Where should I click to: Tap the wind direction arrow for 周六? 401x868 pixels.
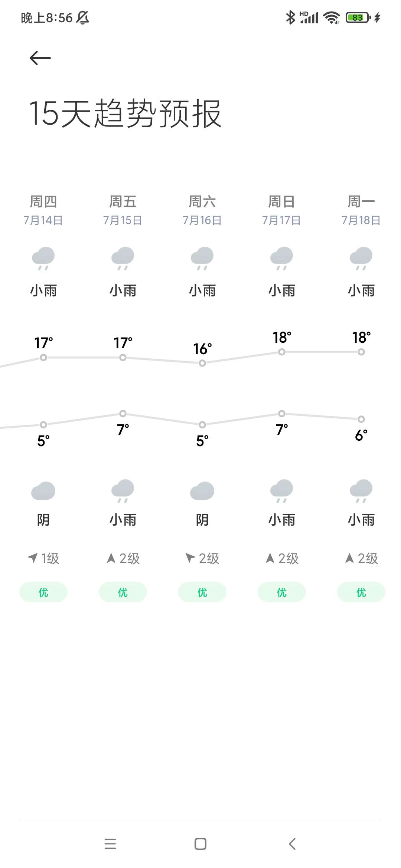tap(190, 558)
